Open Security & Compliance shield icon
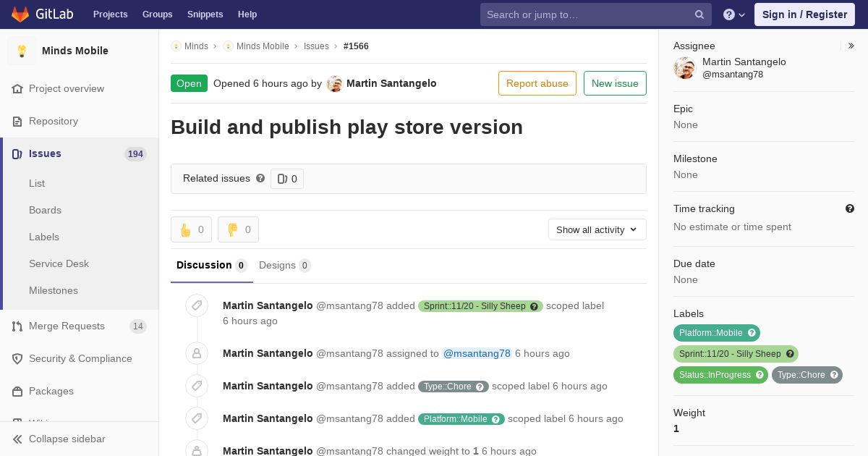The image size is (868, 456). 17,359
